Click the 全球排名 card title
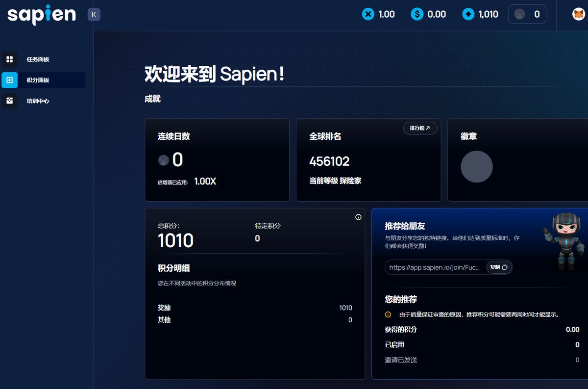 click(325, 136)
